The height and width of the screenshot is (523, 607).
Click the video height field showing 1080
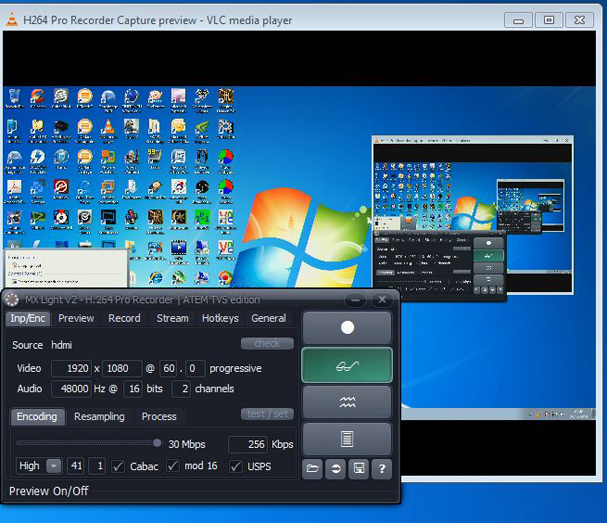122,368
